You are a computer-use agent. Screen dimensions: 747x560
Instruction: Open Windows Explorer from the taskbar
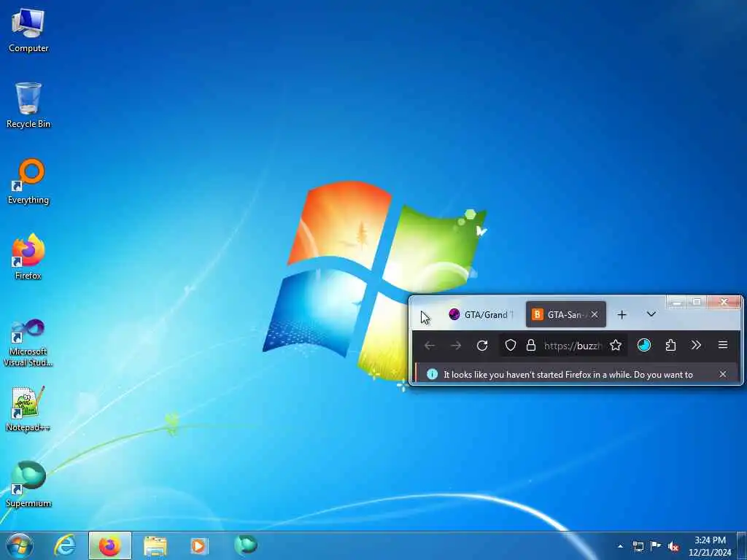tap(155, 545)
